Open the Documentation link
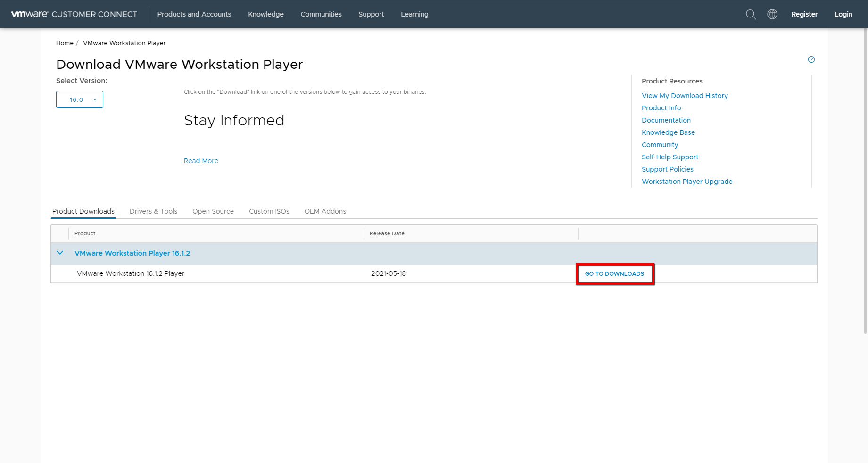 tap(666, 120)
